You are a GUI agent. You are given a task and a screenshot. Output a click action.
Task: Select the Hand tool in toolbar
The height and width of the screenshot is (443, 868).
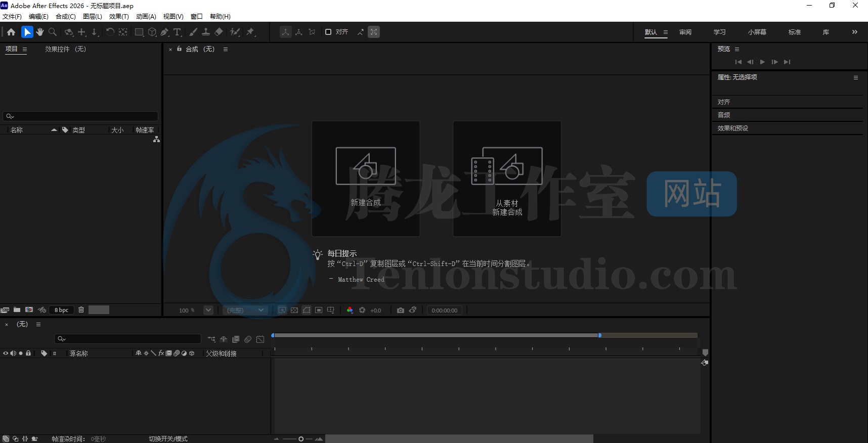[x=40, y=32]
